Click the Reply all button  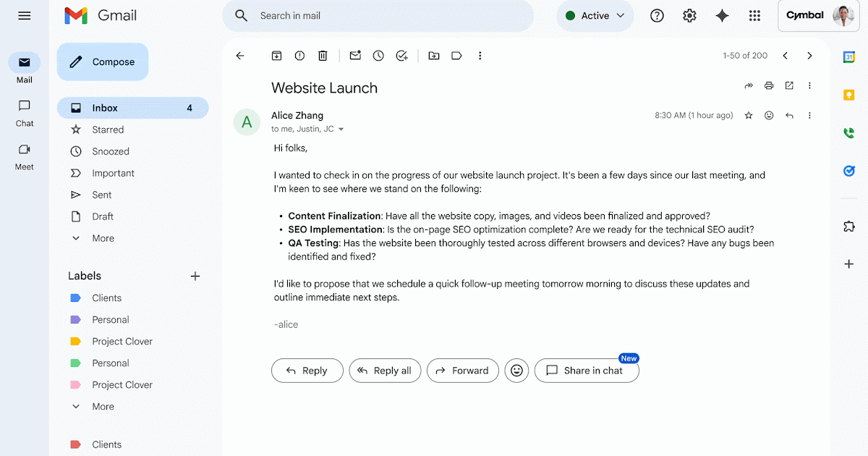[x=385, y=371]
